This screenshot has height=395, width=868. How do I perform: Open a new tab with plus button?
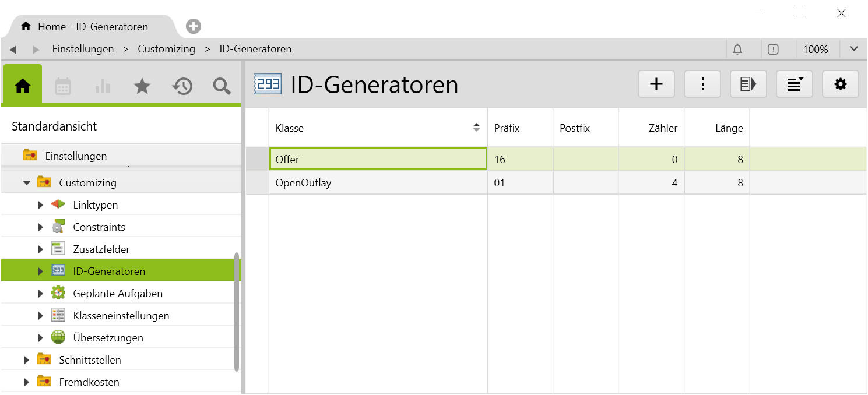[x=194, y=26]
